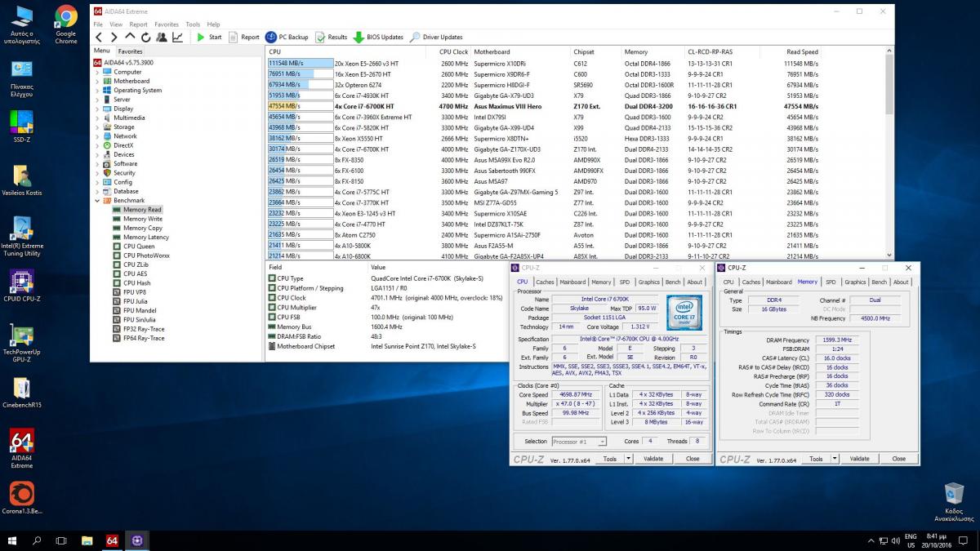Select the AIDA64 Extreme desktop icon
This screenshot has width=980, height=551.
[21, 447]
